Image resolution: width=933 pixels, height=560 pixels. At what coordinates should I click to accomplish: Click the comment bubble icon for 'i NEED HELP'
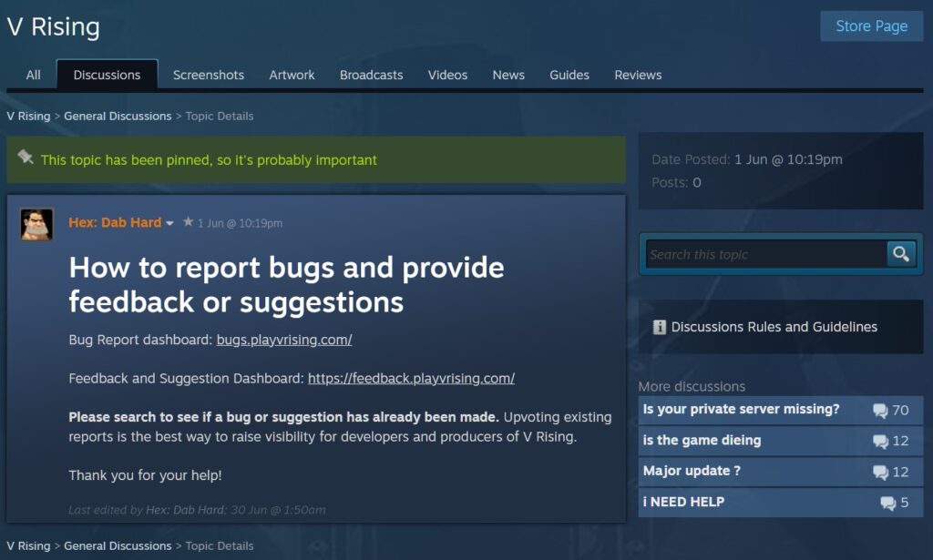click(887, 503)
